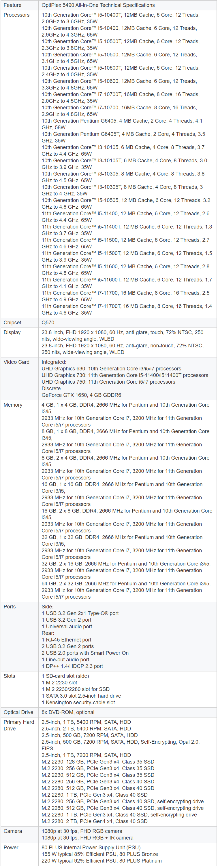Click the RJ-45 Ethernet port entry
This screenshot has width=218, height=868.
tap(67, 639)
